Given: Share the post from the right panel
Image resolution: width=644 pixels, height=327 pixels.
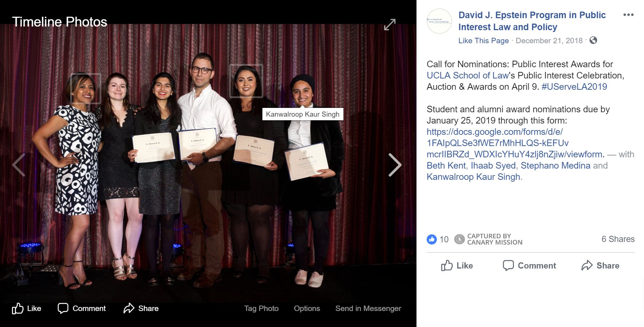Looking at the screenshot, I should [600, 266].
